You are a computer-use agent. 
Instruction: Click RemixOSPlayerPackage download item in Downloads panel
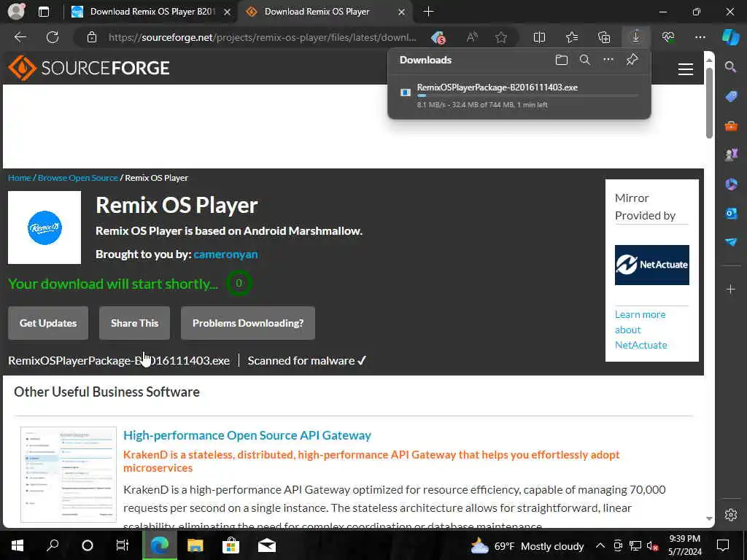(x=519, y=96)
